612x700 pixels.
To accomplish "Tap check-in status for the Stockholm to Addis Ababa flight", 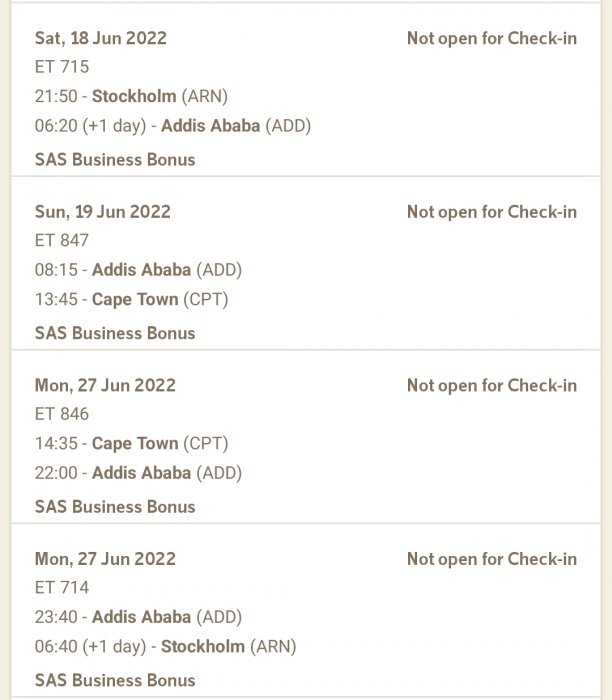I will click(491, 38).
